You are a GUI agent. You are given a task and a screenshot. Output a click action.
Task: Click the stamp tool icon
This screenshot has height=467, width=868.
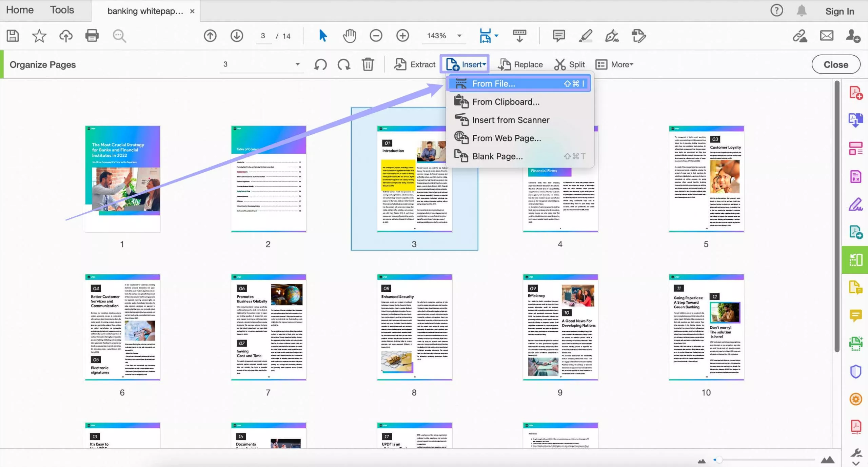[x=638, y=36]
